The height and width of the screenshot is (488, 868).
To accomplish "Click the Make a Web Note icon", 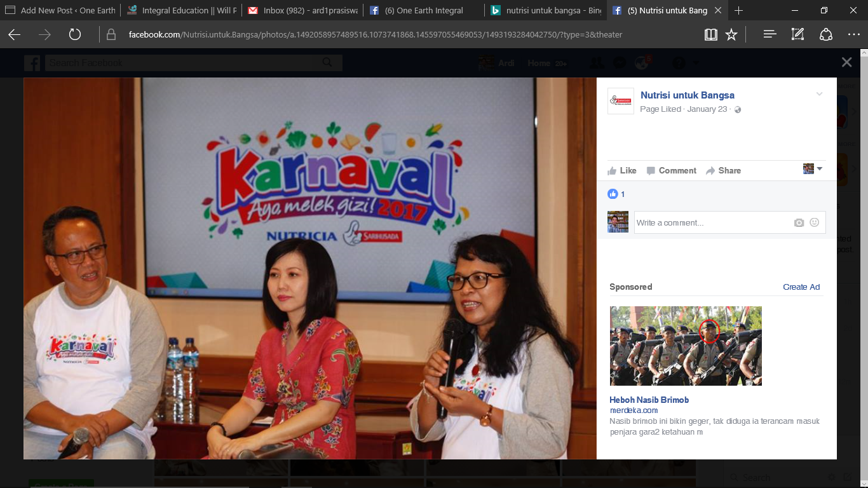I will pyautogui.click(x=797, y=35).
